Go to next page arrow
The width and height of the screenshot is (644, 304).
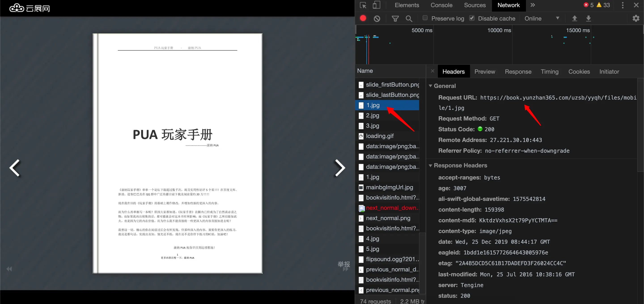click(x=340, y=168)
